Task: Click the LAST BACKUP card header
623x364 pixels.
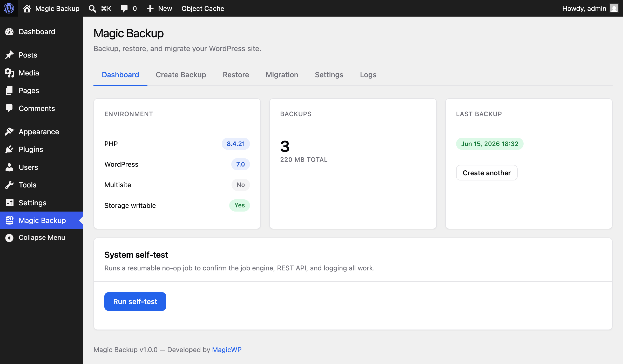Action: pyautogui.click(x=479, y=114)
